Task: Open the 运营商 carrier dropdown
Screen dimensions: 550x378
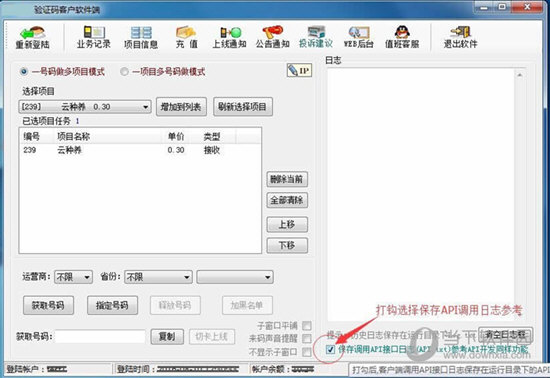Action: (x=73, y=277)
